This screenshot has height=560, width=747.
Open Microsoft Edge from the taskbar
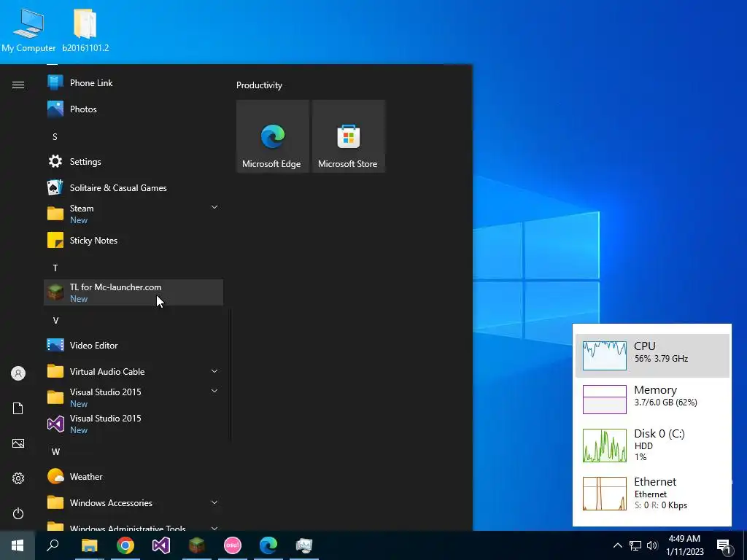(x=268, y=545)
